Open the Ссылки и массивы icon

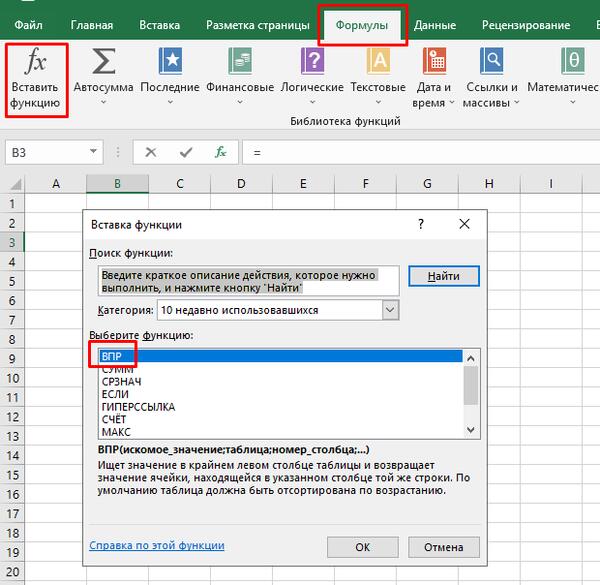(490, 62)
